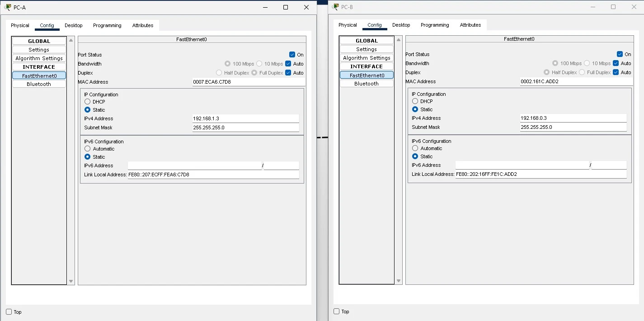This screenshot has width=644, height=321.
Task: Select FastEthernet0 interface in PC-B
Action: click(367, 75)
